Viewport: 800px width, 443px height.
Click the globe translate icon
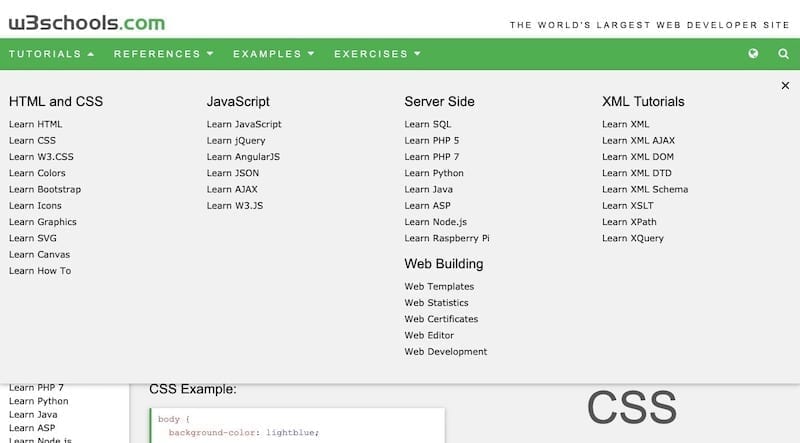tap(753, 54)
